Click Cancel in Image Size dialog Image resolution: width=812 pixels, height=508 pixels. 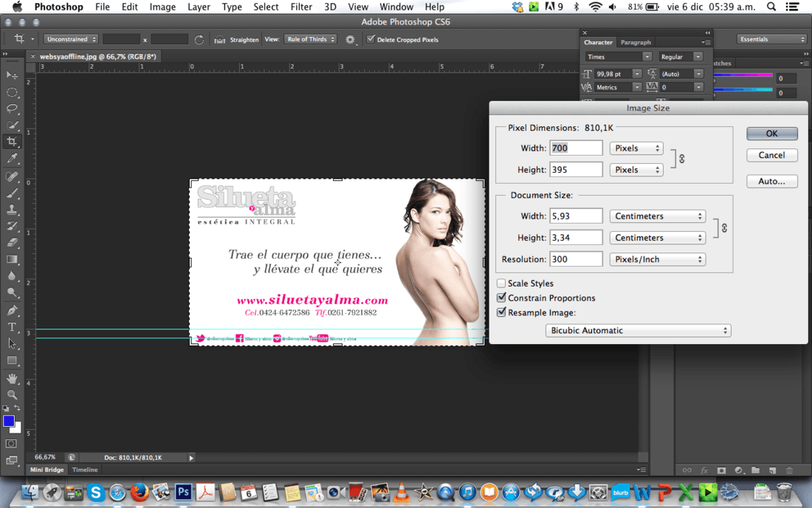771,155
